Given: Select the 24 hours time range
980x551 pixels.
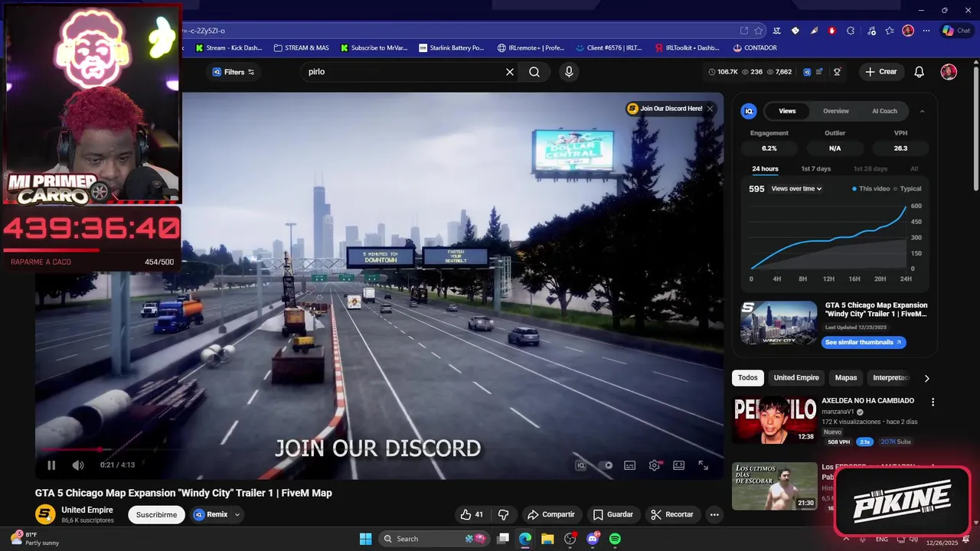Looking at the screenshot, I should coord(765,169).
